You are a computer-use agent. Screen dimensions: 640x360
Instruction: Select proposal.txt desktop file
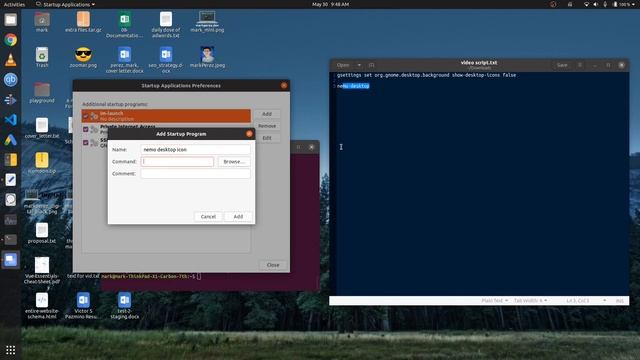pyautogui.click(x=42, y=233)
